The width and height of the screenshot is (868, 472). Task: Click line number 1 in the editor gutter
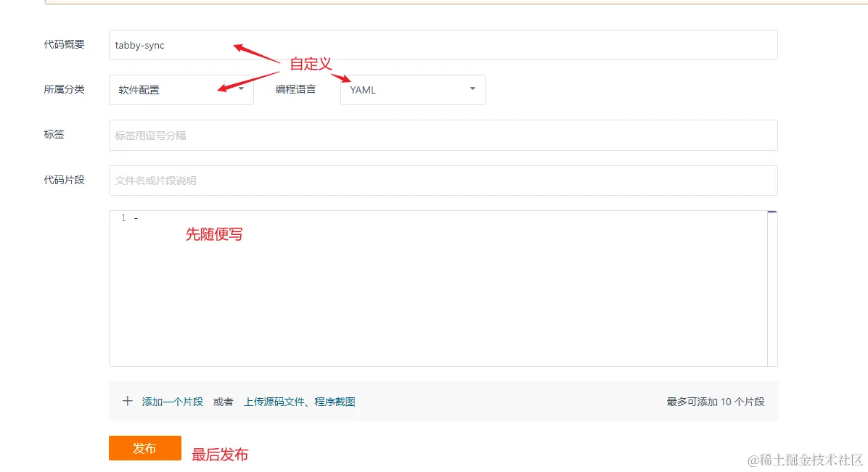pyautogui.click(x=123, y=218)
